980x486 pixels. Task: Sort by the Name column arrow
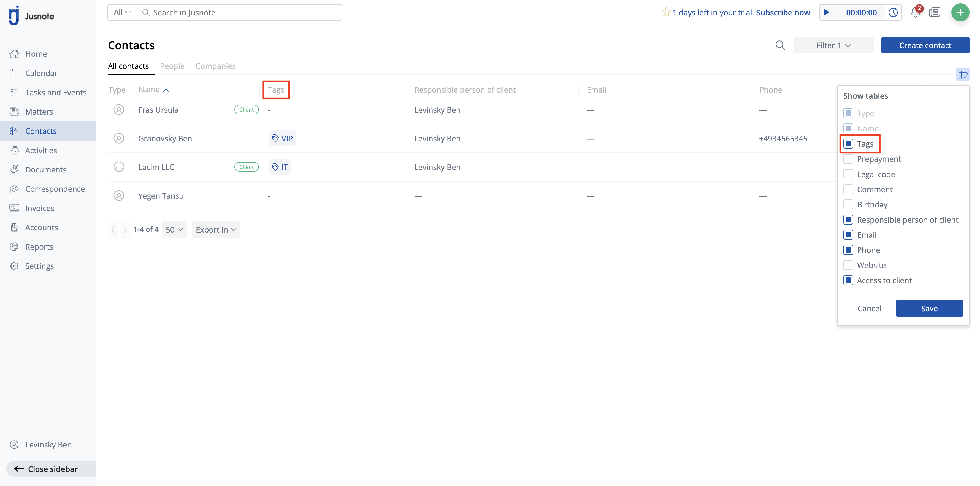click(x=166, y=90)
